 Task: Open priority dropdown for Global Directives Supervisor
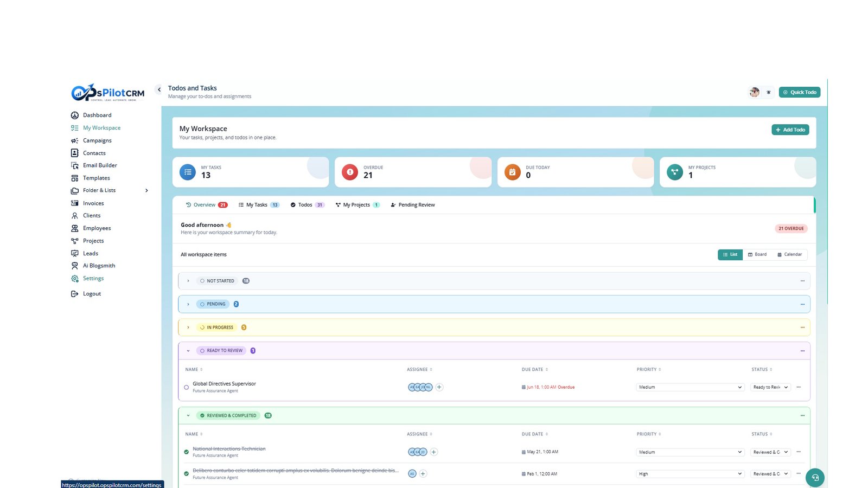690,387
